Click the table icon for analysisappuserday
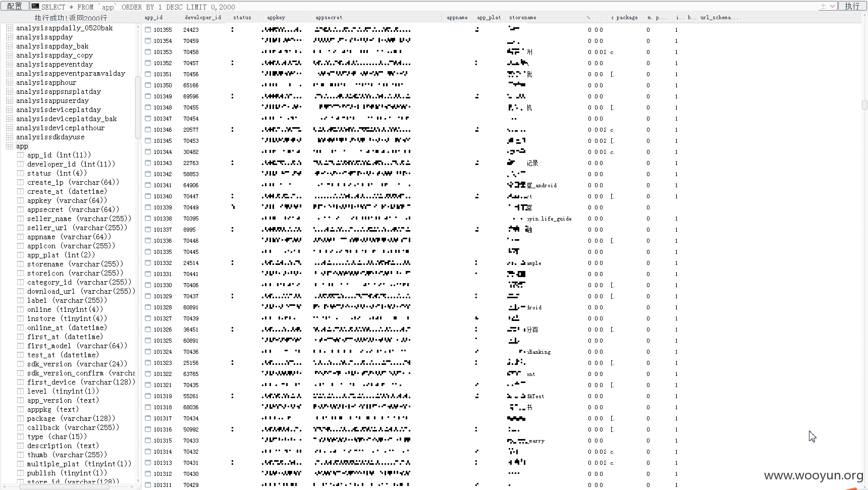 click(x=10, y=100)
